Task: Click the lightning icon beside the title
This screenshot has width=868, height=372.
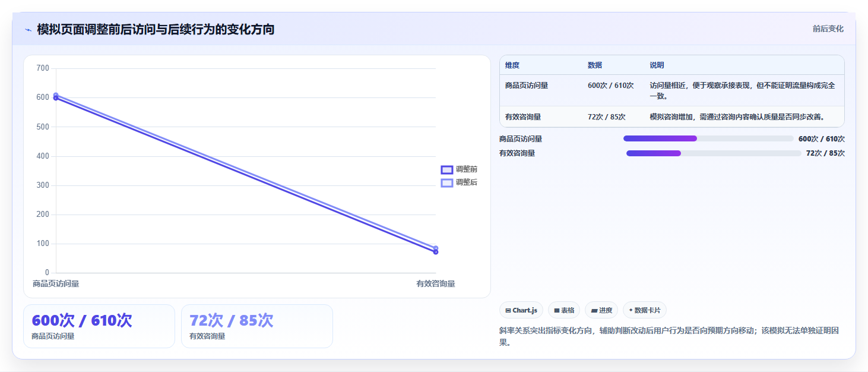Action: coord(28,30)
